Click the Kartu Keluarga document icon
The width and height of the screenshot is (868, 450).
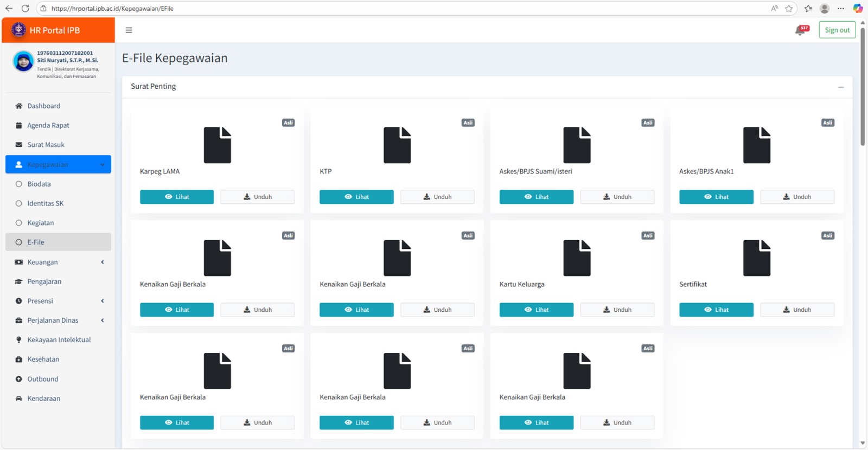click(x=576, y=258)
